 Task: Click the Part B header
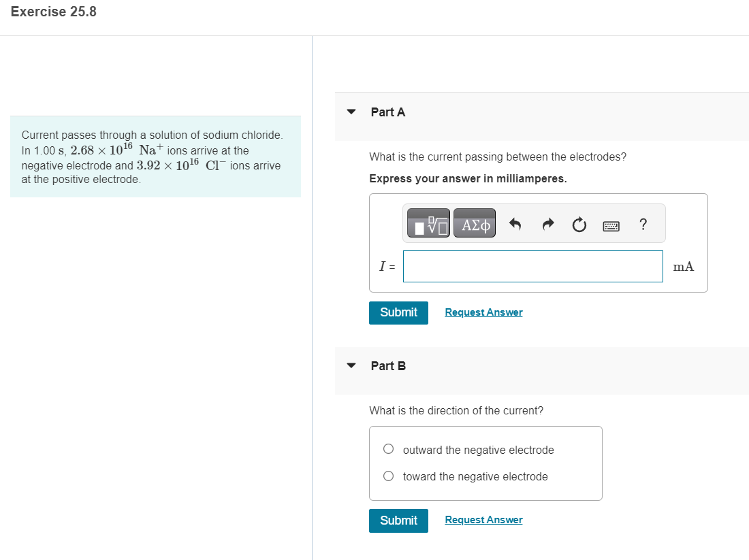click(387, 365)
